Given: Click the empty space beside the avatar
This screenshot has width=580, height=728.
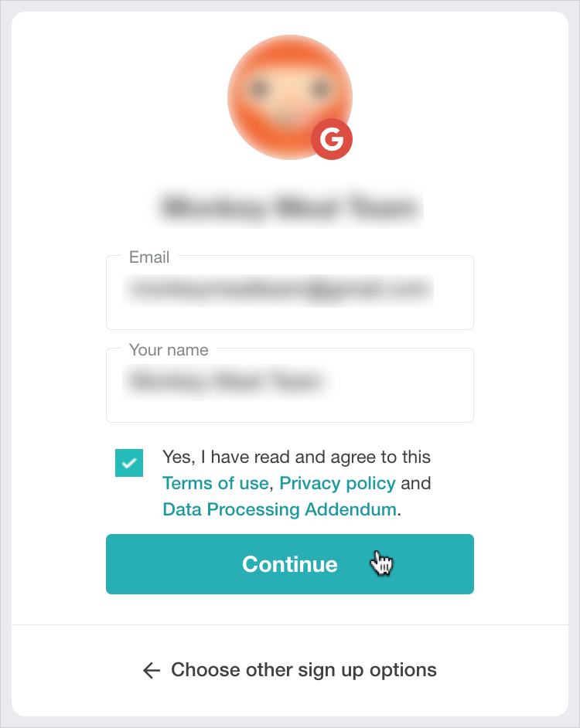Looking at the screenshot, I should point(464,93).
